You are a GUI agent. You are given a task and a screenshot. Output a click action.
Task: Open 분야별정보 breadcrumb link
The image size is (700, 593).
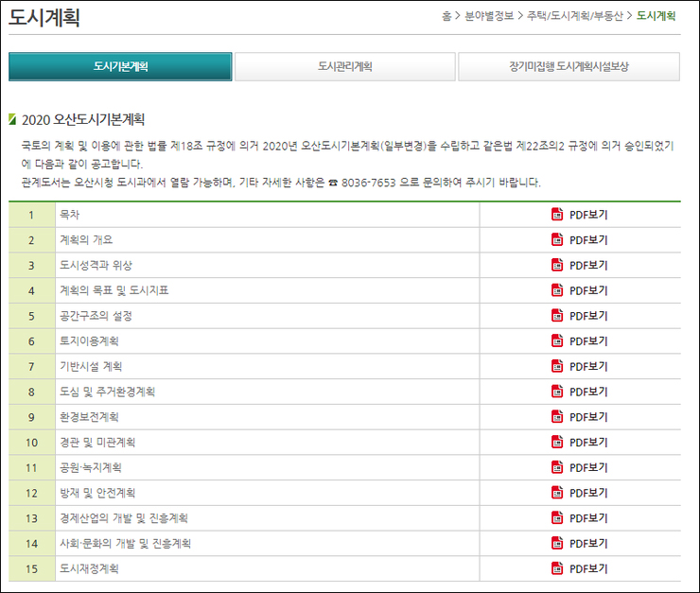point(491,16)
